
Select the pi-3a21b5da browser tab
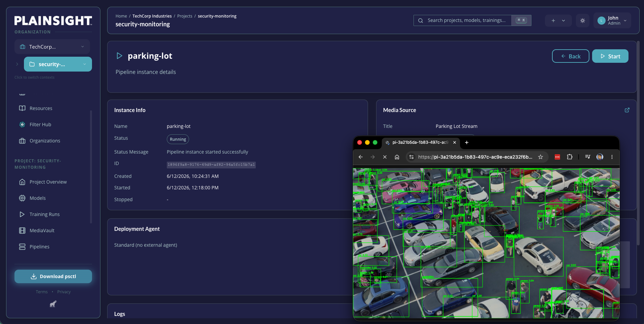coord(421,142)
